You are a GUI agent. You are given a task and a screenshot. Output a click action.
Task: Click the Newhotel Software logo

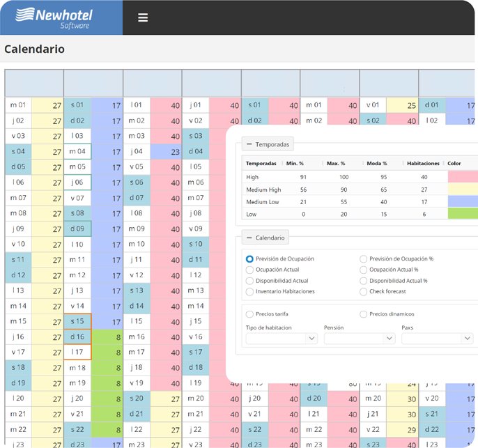click(x=54, y=18)
